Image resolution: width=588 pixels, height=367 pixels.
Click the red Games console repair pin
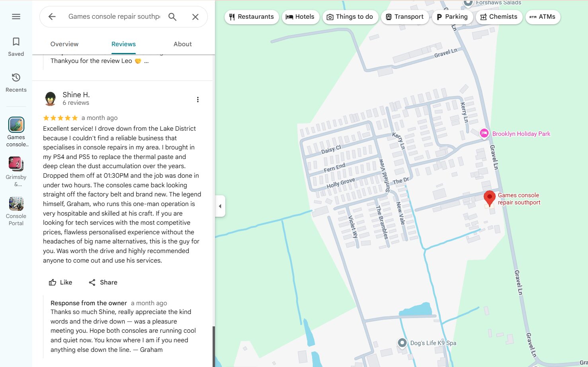(489, 198)
